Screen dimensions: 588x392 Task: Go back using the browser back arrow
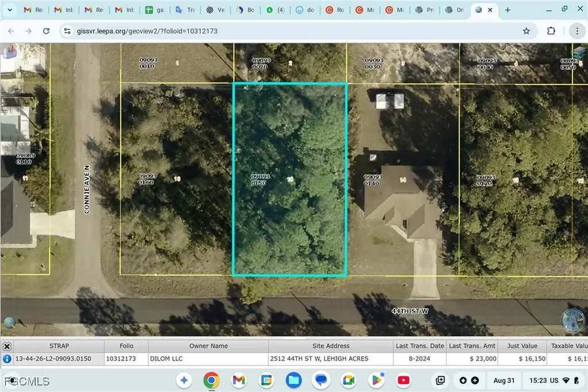click(11, 30)
